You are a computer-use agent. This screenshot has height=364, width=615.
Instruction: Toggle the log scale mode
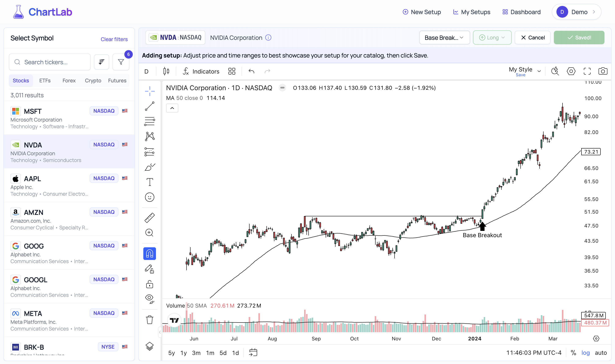(585, 353)
